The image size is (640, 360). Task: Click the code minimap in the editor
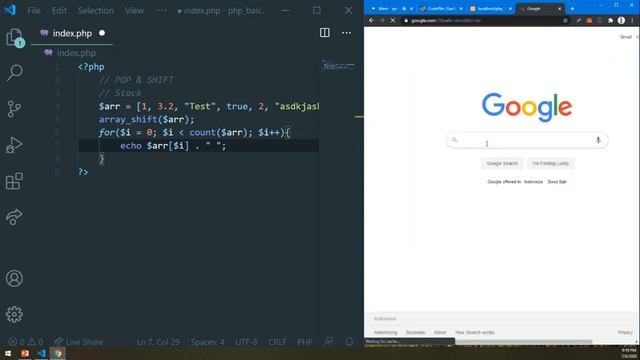click(x=338, y=67)
